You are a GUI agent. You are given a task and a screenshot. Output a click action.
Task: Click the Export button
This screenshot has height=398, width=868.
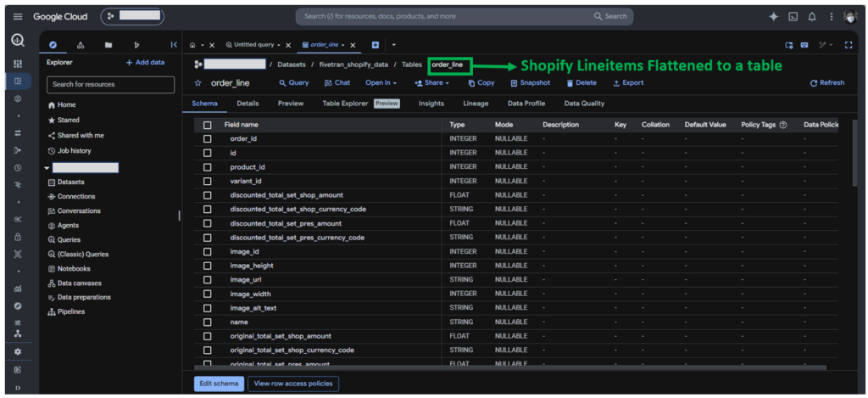(628, 83)
